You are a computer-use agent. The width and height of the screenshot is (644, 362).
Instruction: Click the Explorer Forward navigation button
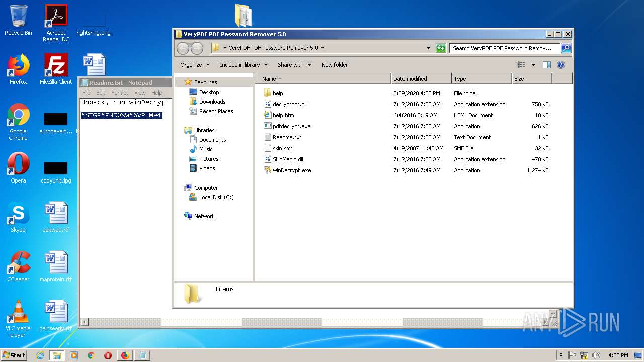[x=197, y=48]
